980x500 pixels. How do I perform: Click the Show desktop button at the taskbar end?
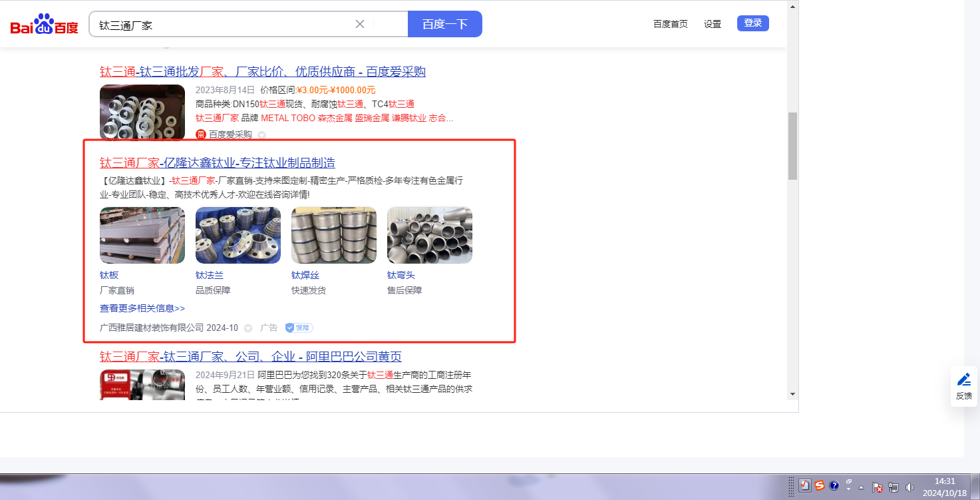coord(975,487)
